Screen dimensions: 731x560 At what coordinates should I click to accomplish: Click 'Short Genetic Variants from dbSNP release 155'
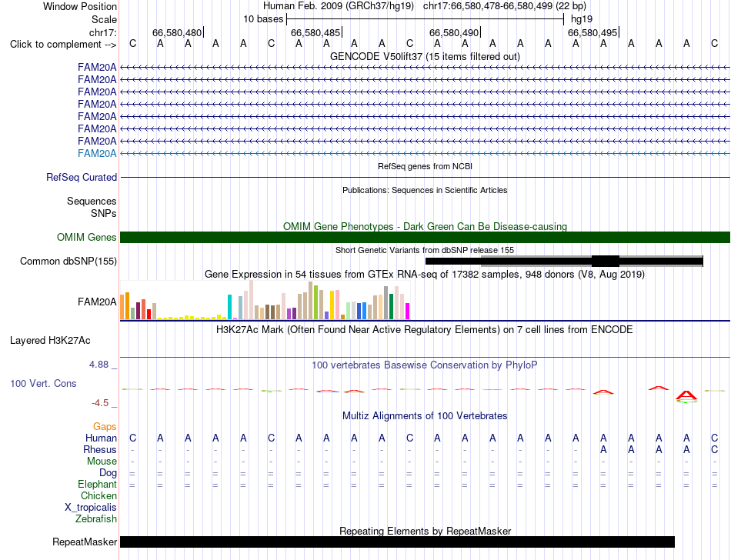pos(425,250)
